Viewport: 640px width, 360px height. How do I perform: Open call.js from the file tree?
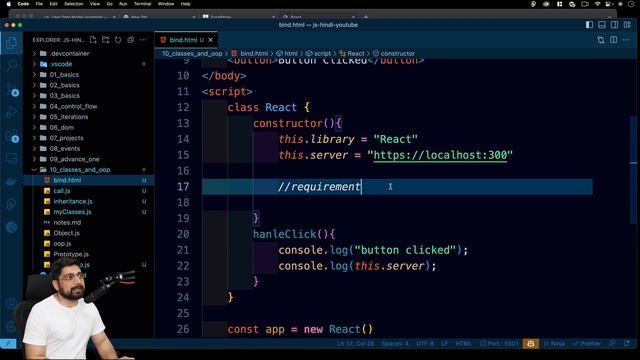88,191
